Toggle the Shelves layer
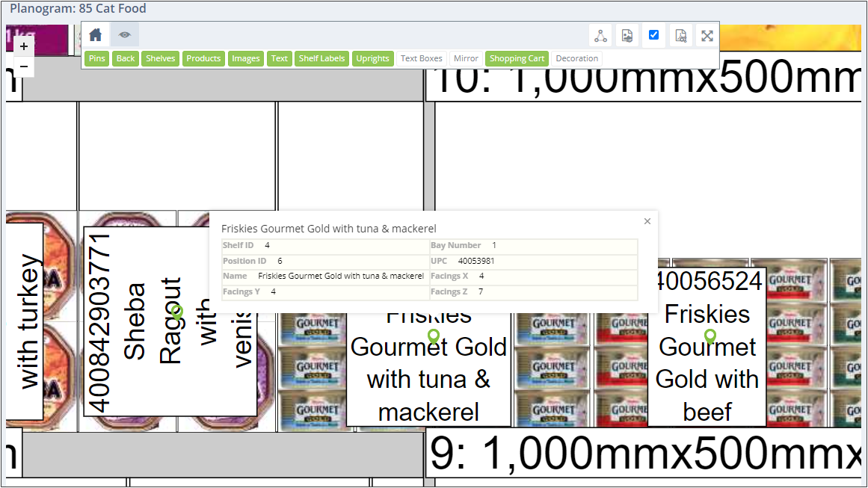 [x=161, y=58]
